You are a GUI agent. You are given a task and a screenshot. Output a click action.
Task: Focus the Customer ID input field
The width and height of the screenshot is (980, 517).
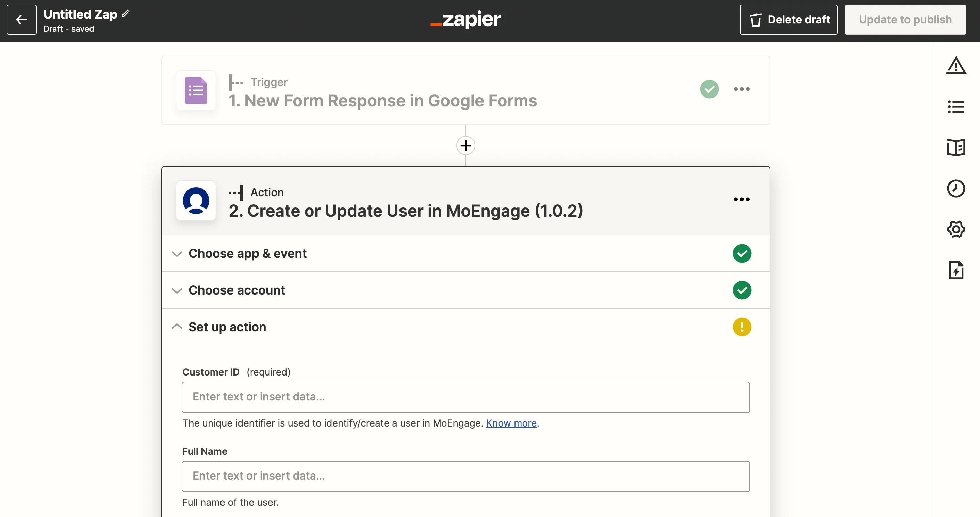click(x=465, y=397)
